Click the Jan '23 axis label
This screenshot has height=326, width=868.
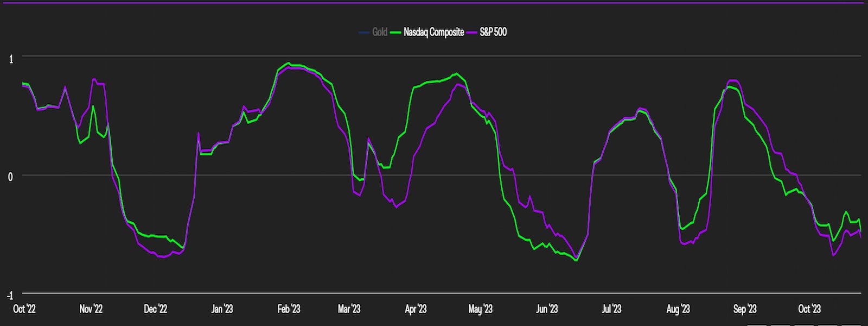pos(222,309)
